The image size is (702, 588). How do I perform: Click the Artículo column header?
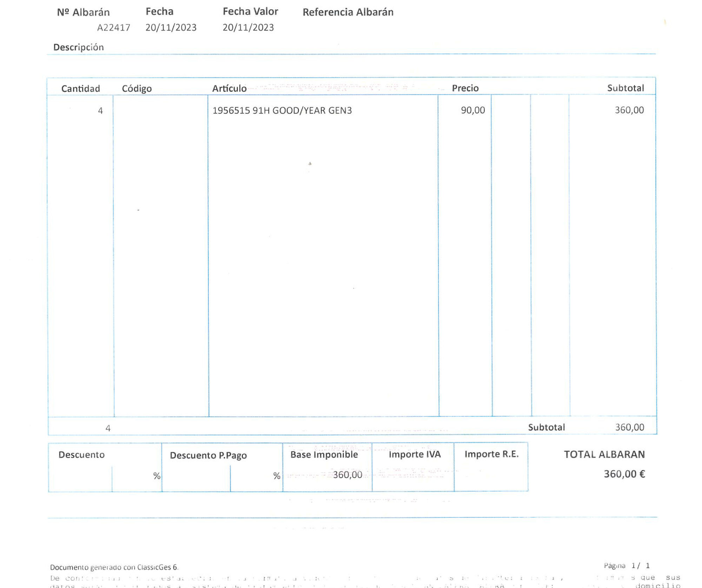point(229,88)
